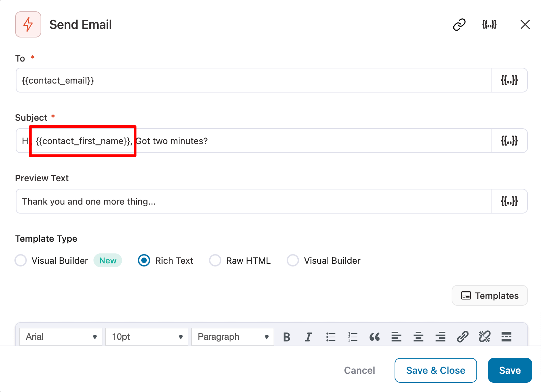Click the Template Type label

(x=46, y=239)
